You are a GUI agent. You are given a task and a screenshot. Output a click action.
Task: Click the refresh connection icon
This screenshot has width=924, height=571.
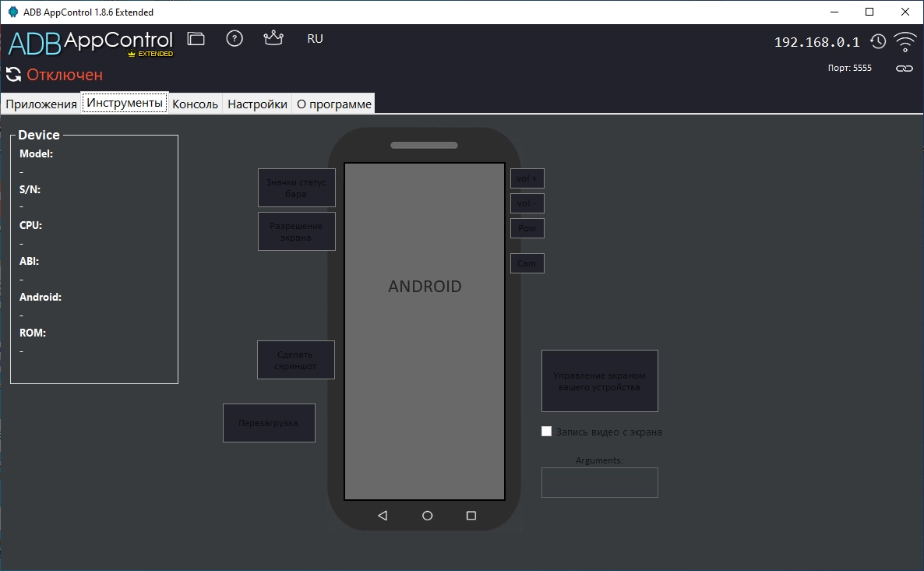[13, 75]
